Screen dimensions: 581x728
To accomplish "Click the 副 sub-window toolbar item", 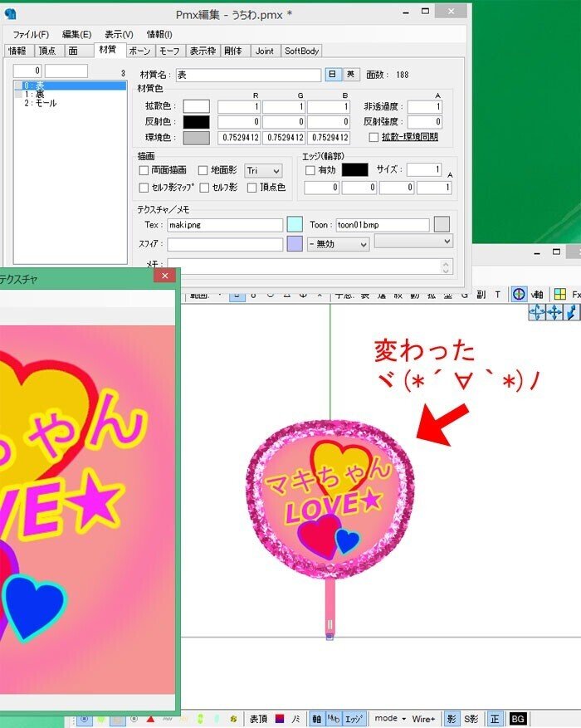I will point(481,295).
